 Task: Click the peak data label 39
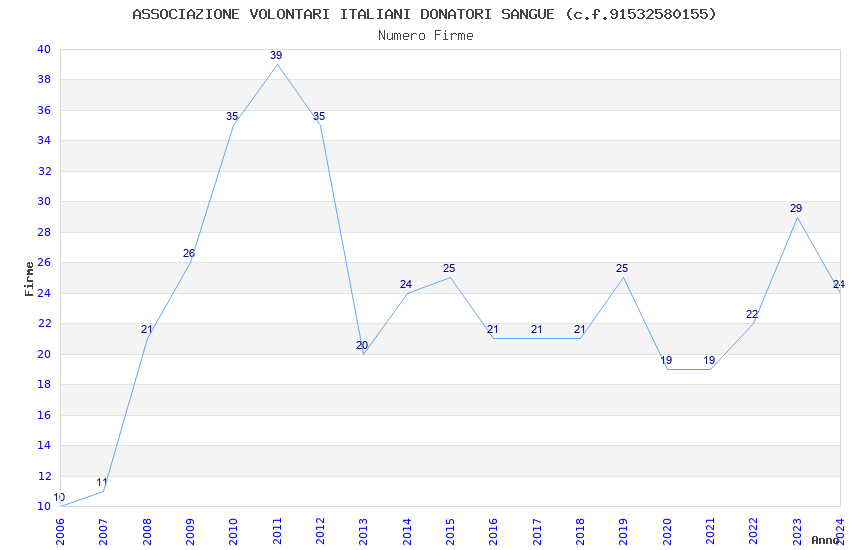pos(276,55)
